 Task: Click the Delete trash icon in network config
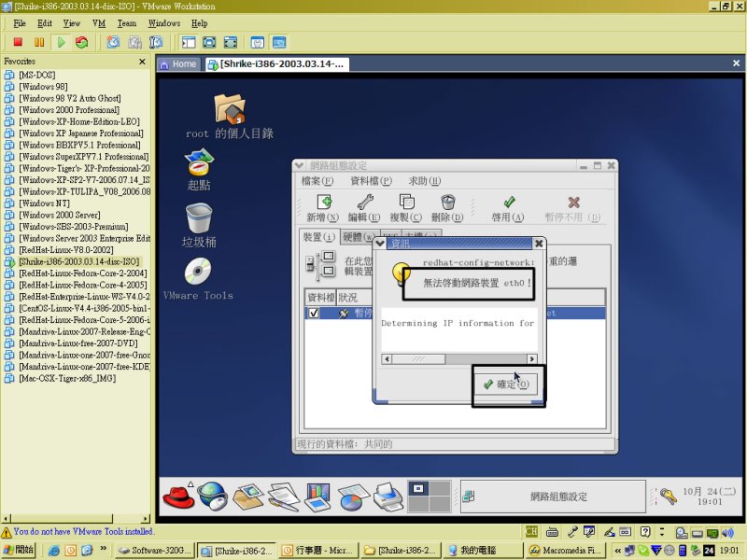coord(448,202)
